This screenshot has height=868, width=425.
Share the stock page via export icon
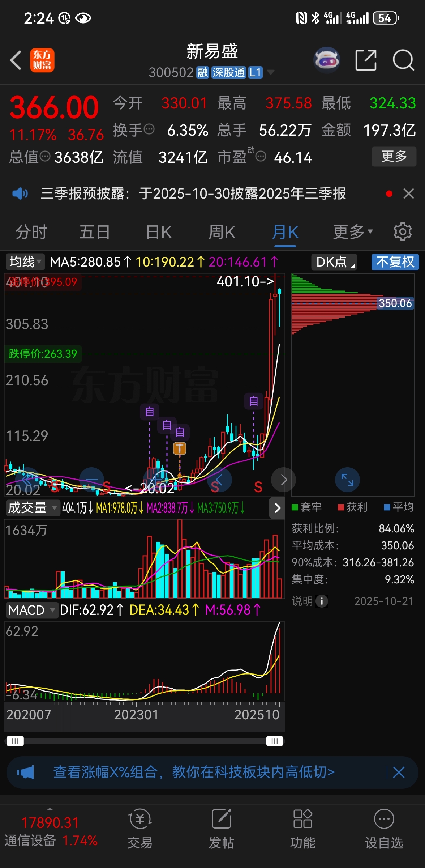[366, 60]
